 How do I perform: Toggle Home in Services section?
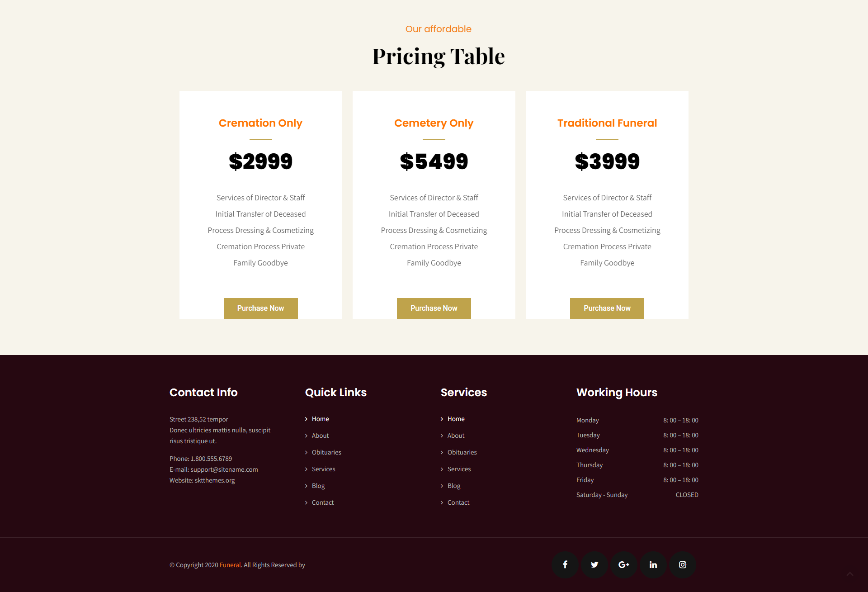tap(455, 418)
